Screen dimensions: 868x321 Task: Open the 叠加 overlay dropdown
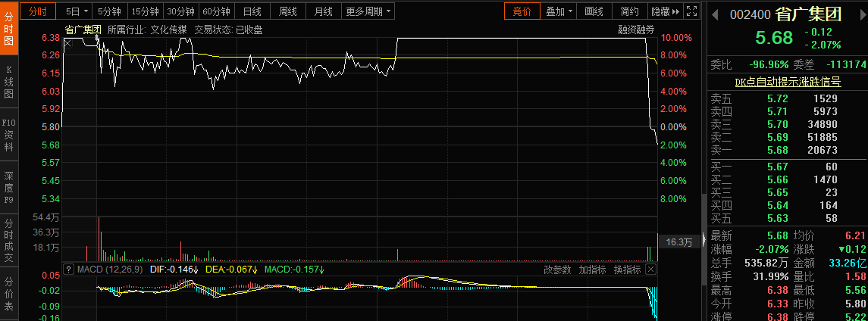coord(559,11)
